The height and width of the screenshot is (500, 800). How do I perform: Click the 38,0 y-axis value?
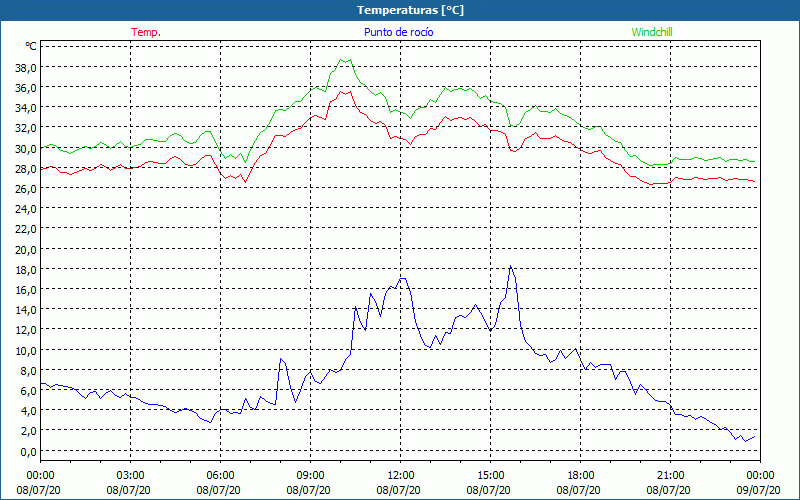pos(26,67)
